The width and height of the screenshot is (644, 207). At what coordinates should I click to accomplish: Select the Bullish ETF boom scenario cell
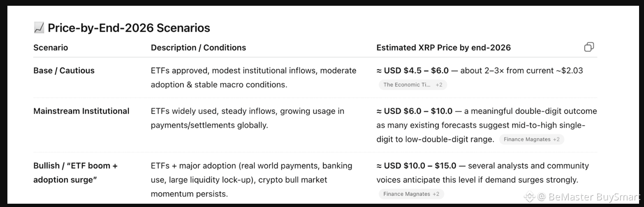click(75, 172)
